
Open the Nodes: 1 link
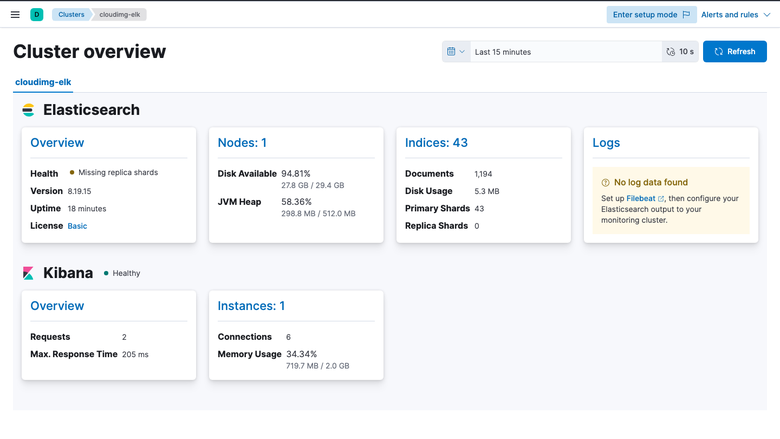[242, 143]
